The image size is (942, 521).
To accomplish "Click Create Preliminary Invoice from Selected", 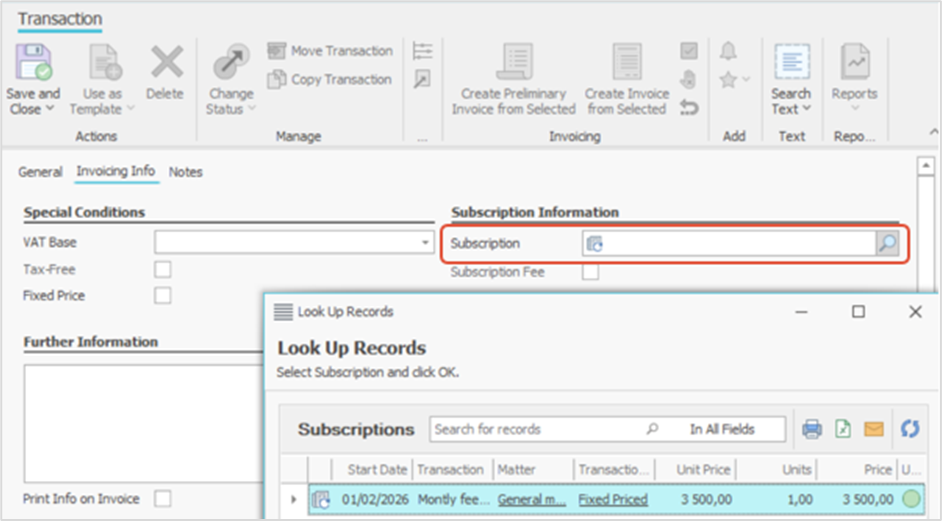I will (513, 78).
